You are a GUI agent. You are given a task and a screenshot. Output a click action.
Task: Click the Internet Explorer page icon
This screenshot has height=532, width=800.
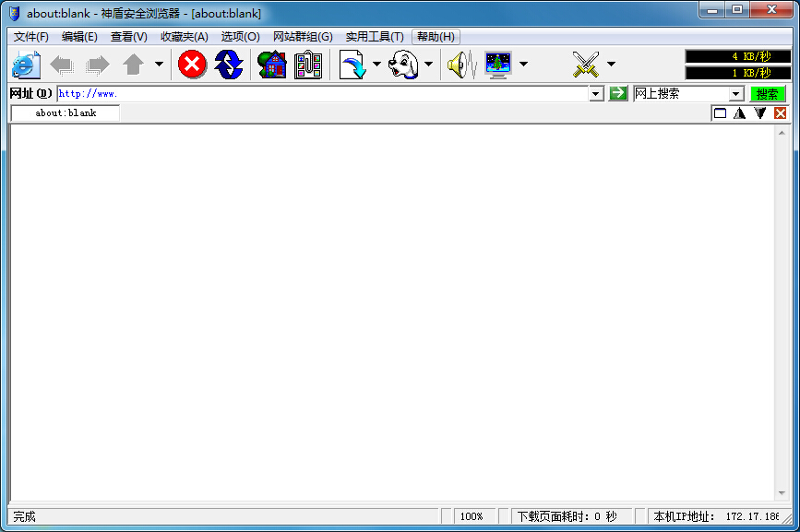[x=27, y=65]
